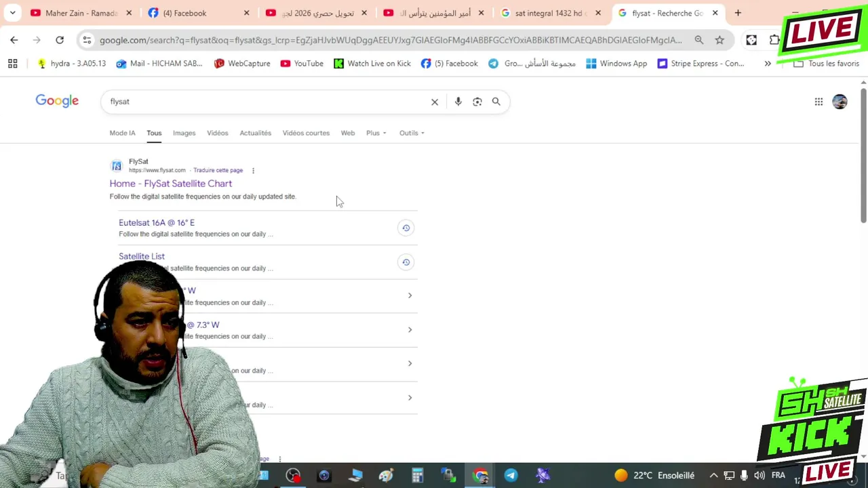View site information icon in address bar
Image resolution: width=868 pixels, height=488 pixels.
click(87, 40)
